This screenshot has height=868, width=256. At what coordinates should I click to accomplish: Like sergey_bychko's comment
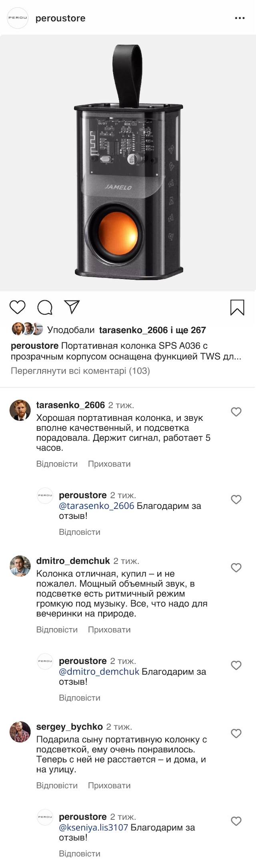coord(236,733)
